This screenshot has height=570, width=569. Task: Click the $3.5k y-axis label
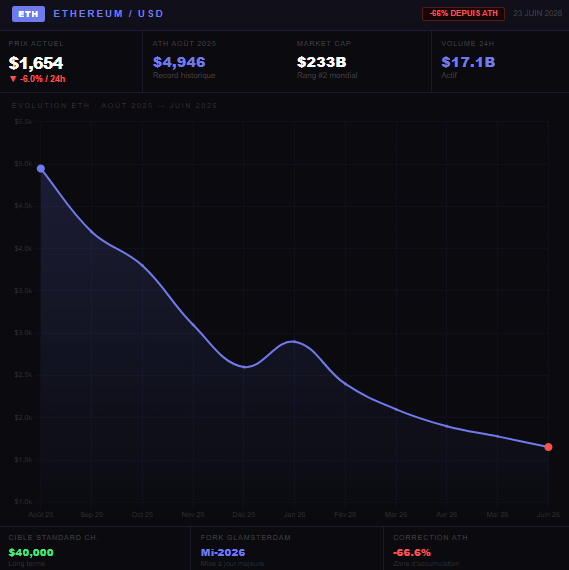(x=23, y=291)
